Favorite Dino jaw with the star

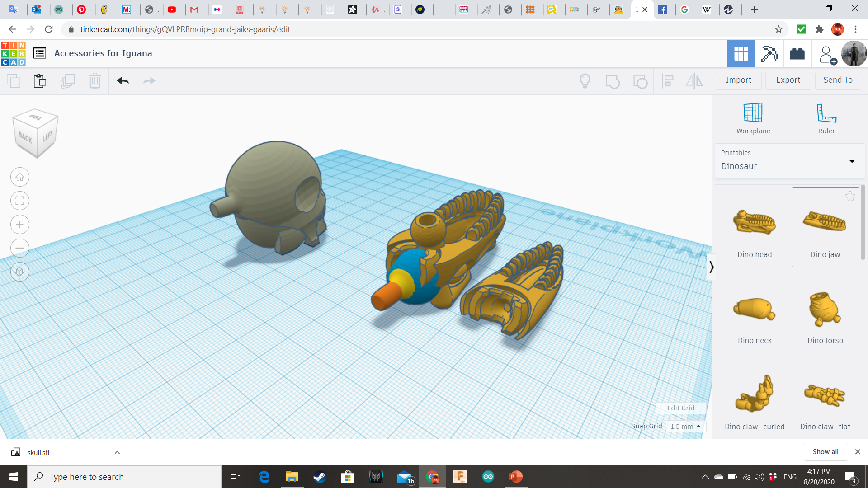point(850,196)
